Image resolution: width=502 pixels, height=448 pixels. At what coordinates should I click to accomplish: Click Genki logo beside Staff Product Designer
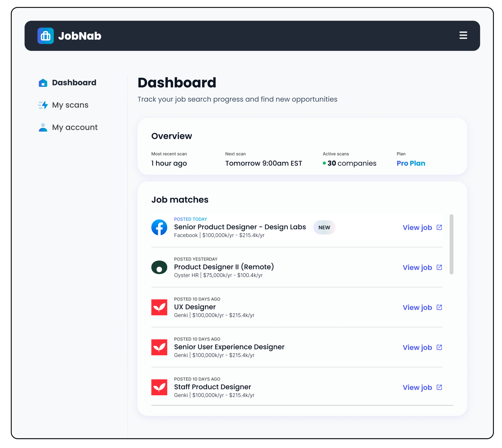pos(159,387)
